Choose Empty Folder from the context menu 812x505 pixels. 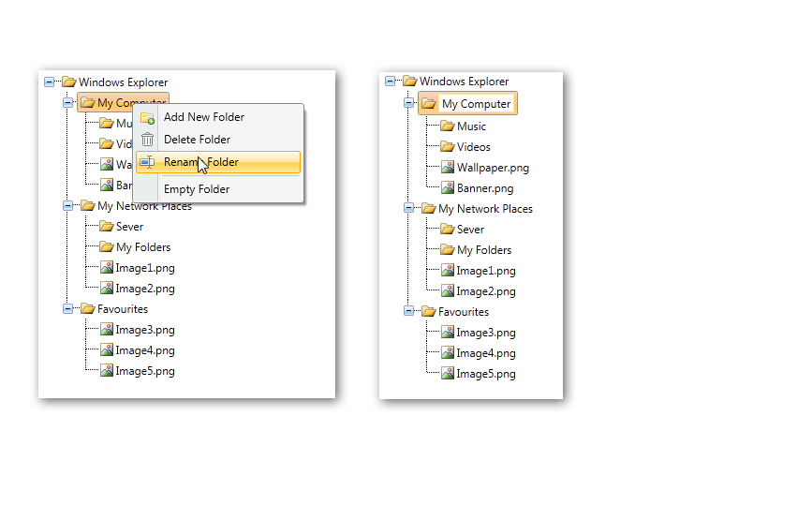pos(196,189)
